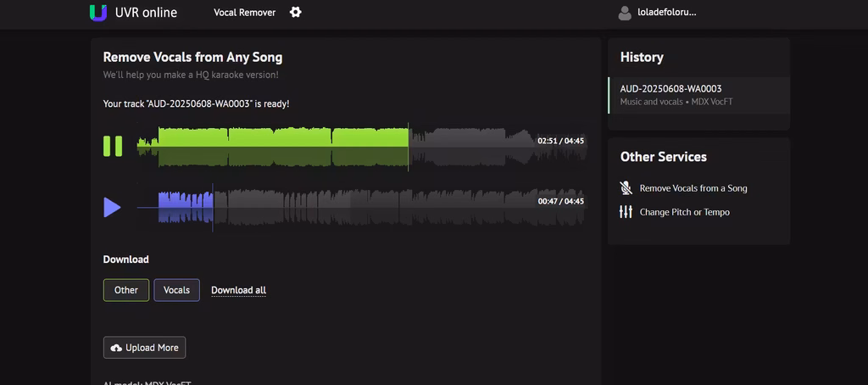Click the Remove Vocals from Any Song heading

[x=192, y=57]
